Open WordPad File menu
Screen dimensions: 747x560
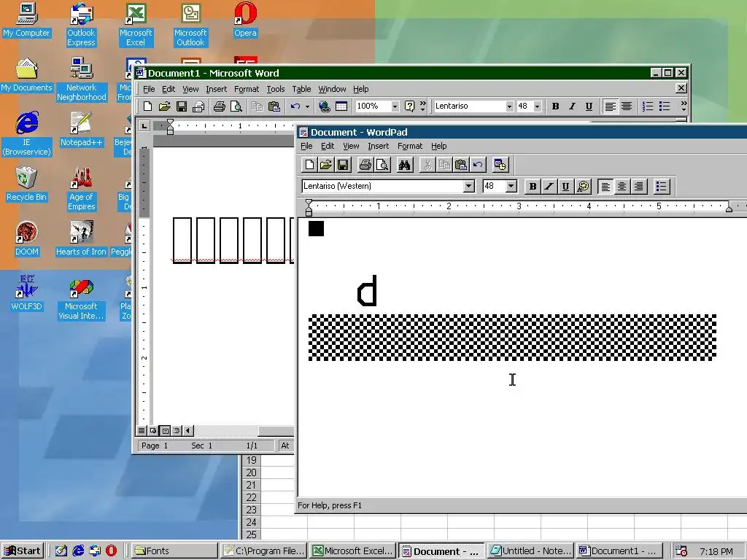tap(306, 146)
